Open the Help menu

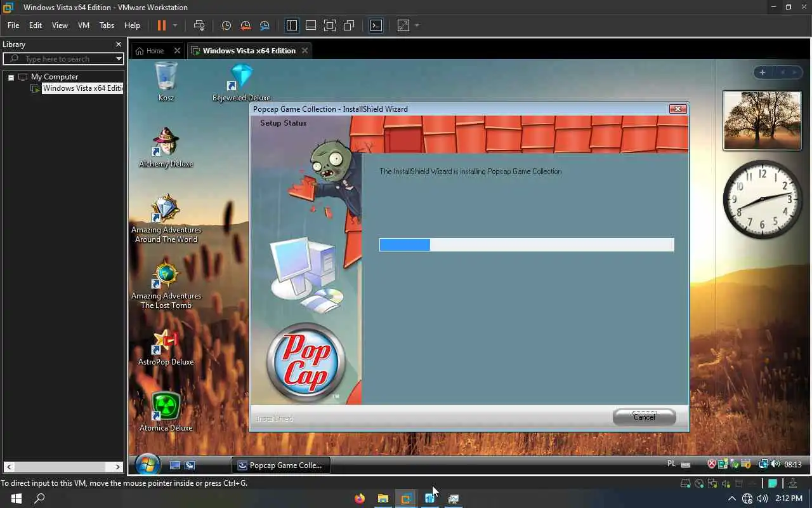pos(132,25)
